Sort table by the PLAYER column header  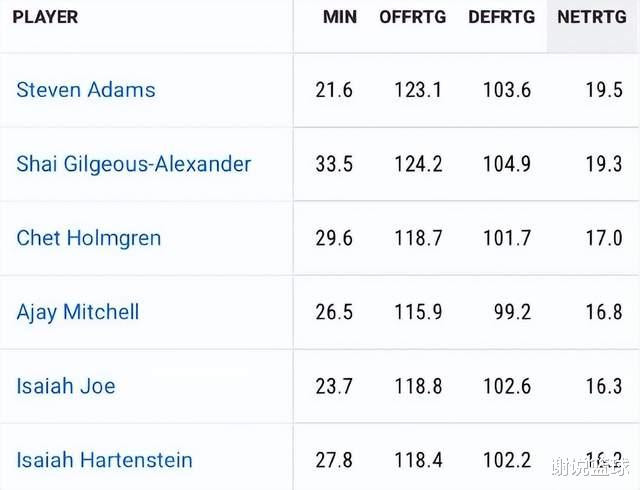(45, 18)
